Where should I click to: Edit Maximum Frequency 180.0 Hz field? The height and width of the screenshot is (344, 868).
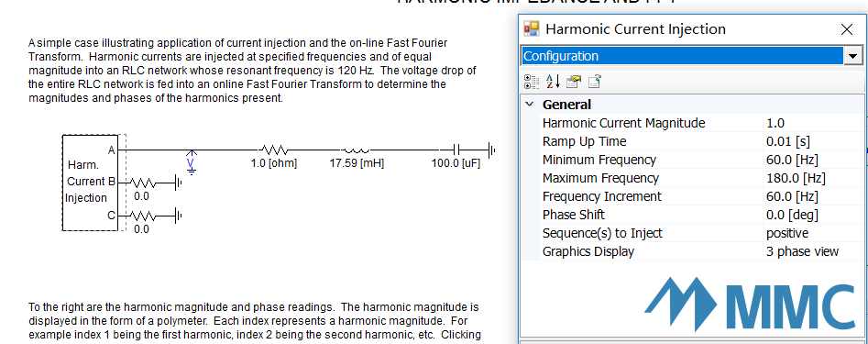coord(813,178)
